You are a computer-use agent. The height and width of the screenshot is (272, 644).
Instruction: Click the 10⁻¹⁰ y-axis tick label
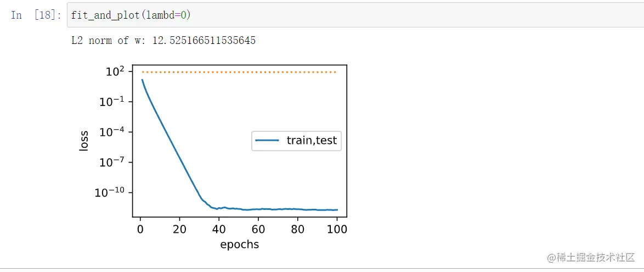click(x=110, y=192)
